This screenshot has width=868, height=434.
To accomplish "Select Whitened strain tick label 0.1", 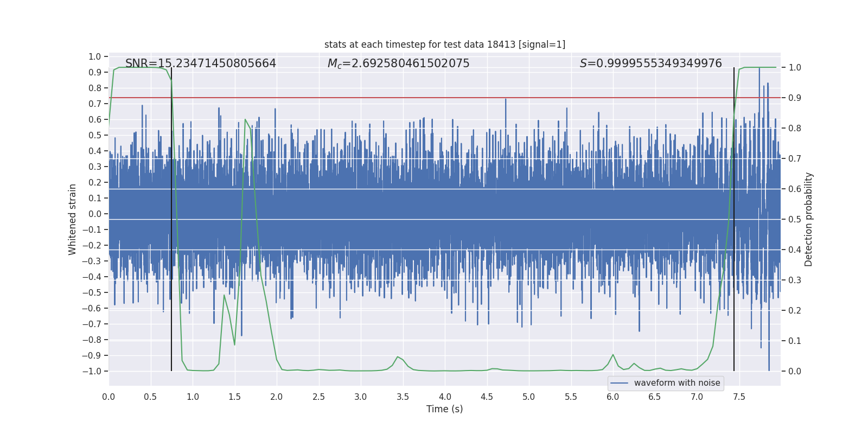I will click(95, 198).
